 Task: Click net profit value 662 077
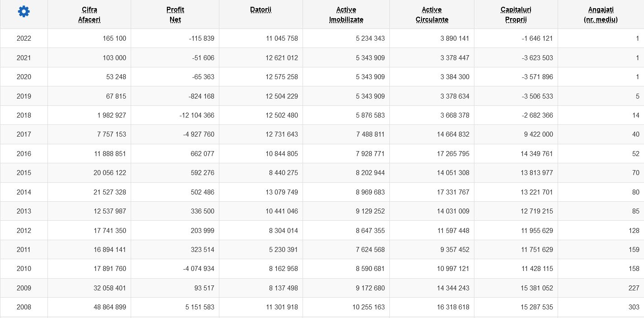pos(203,154)
